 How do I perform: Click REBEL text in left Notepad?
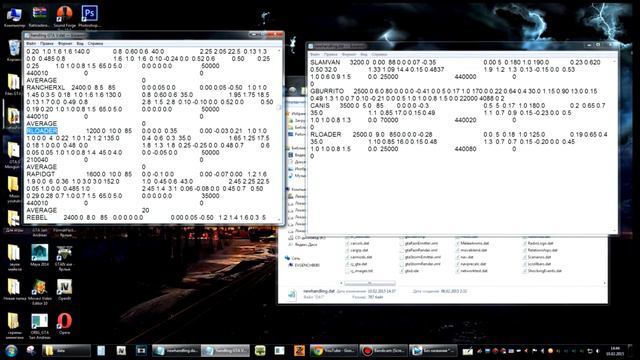tap(37, 218)
